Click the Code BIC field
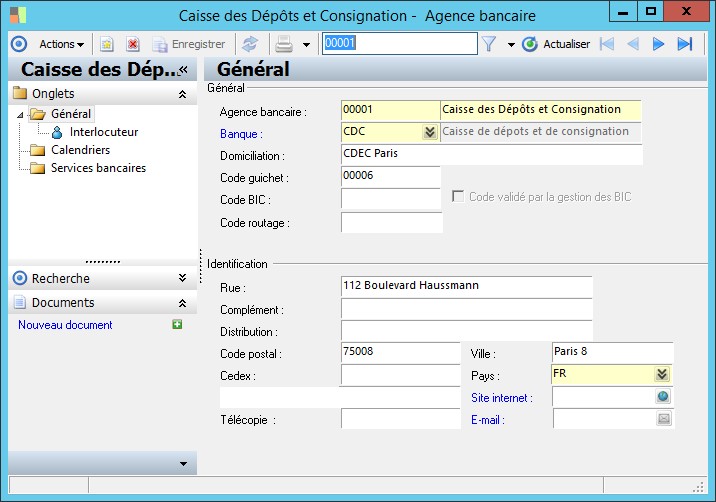 390,199
